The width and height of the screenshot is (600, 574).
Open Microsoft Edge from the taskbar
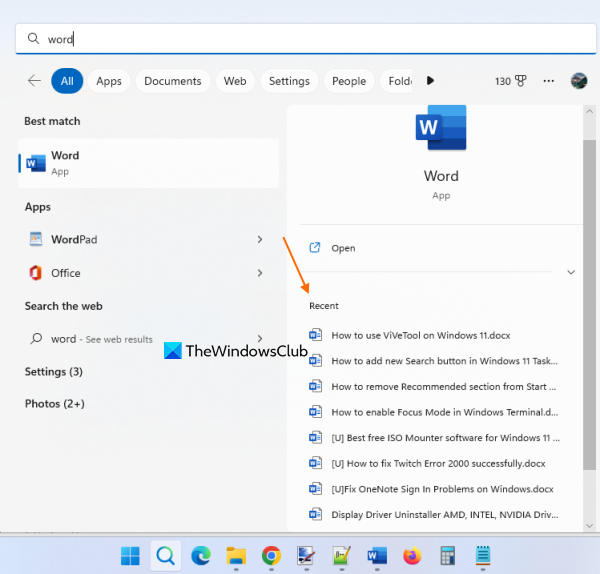[x=201, y=555]
